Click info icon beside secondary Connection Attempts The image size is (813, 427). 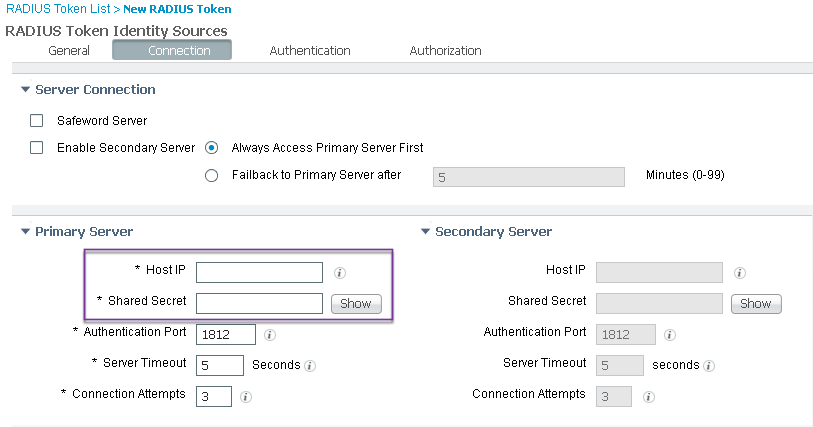(648, 397)
